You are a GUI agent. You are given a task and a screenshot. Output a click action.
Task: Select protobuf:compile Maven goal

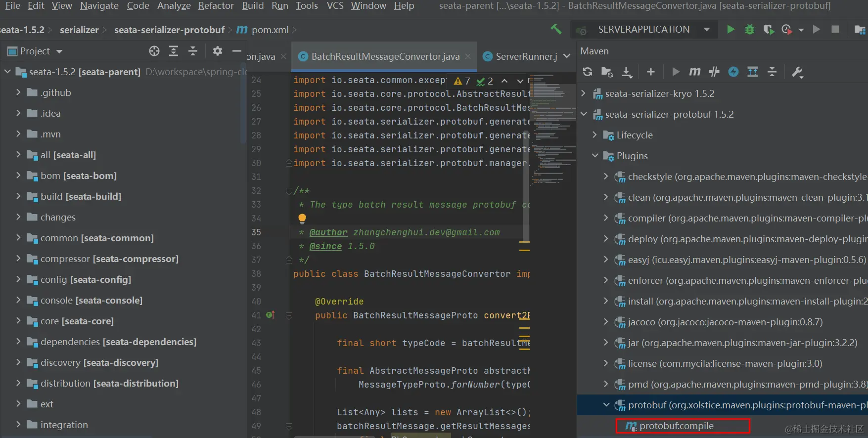(676, 426)
